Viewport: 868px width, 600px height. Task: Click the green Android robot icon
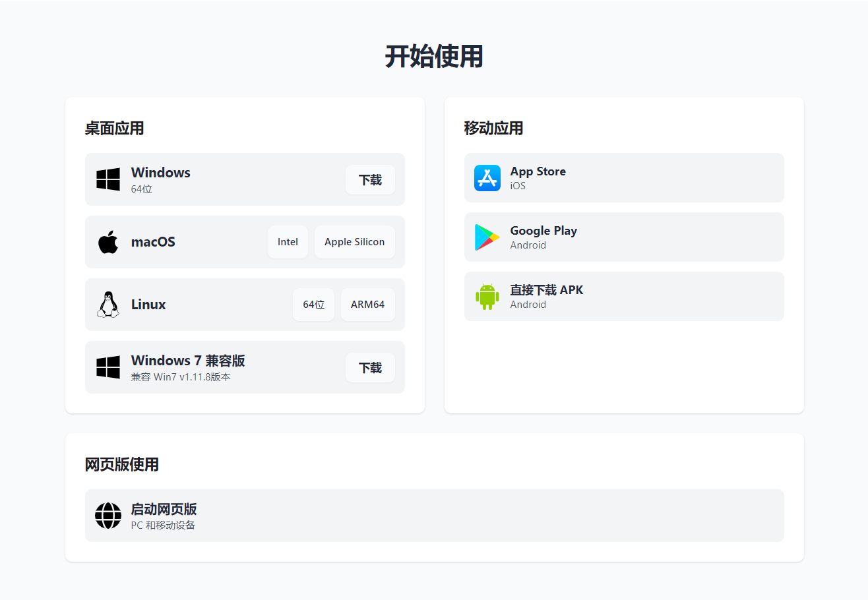[x=487, y=297]
